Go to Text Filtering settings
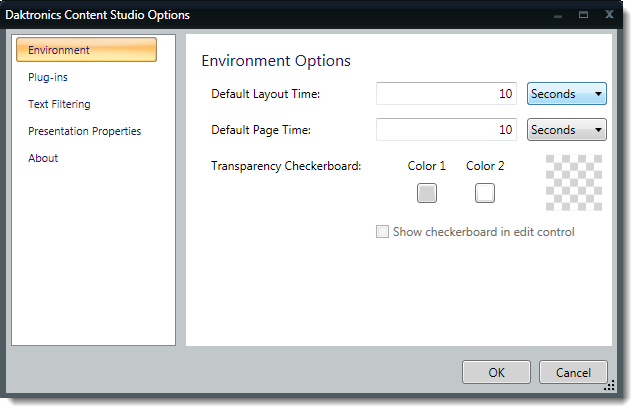638x413 pixels. tap(59, 104)
